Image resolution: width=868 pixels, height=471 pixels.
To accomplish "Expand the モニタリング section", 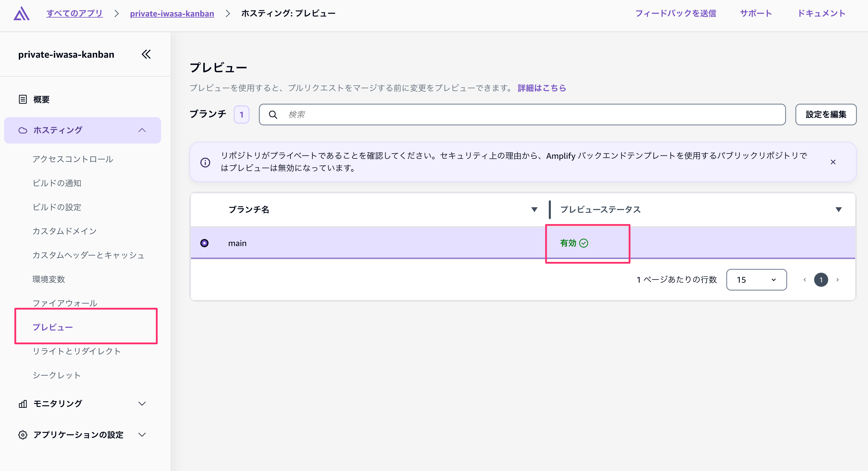I will [x=142, y=404].
